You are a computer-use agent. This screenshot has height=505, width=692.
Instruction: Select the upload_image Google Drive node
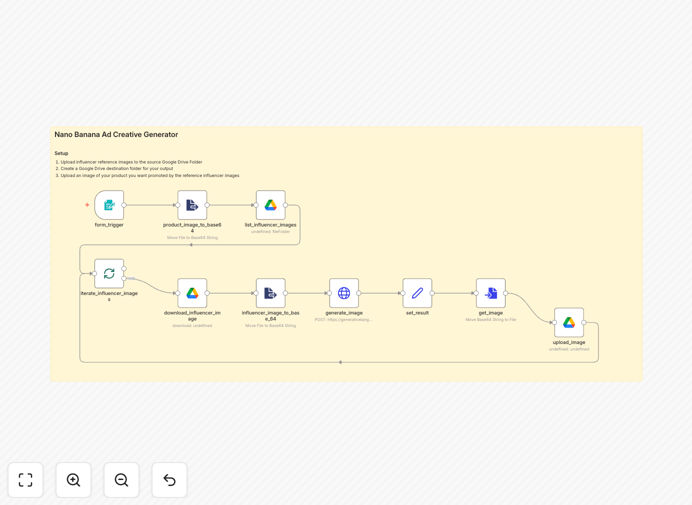pos(569,323)
